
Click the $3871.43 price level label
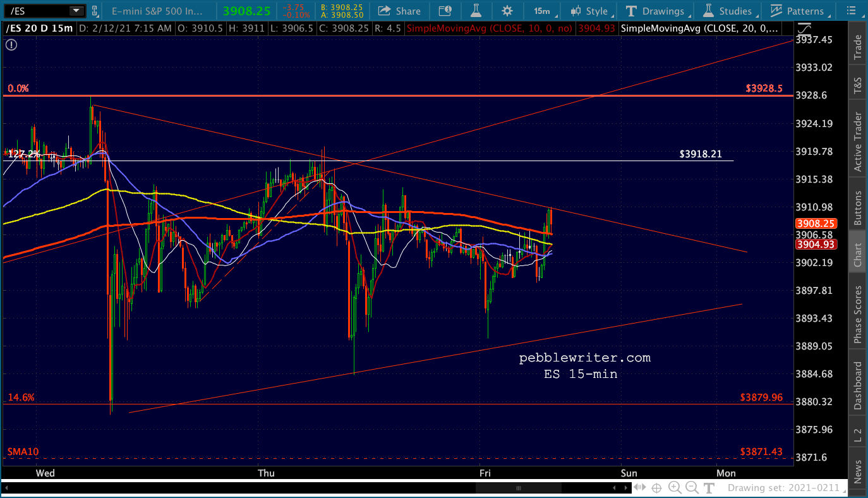761,452
